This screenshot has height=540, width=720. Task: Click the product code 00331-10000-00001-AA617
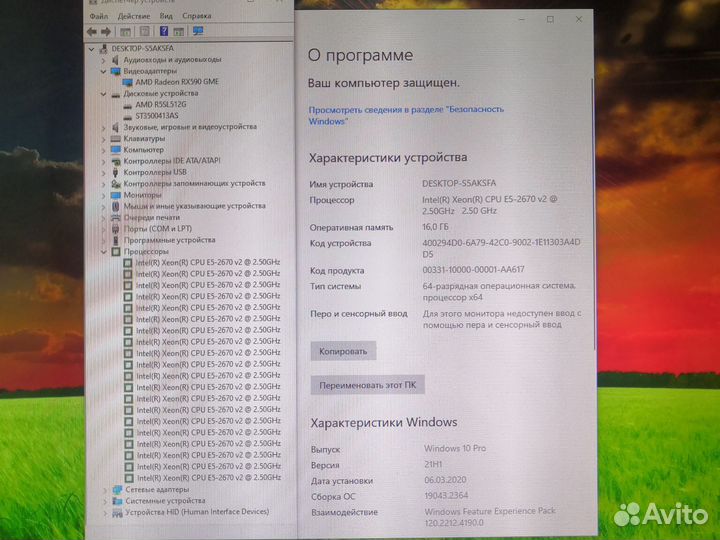(473, 270)
